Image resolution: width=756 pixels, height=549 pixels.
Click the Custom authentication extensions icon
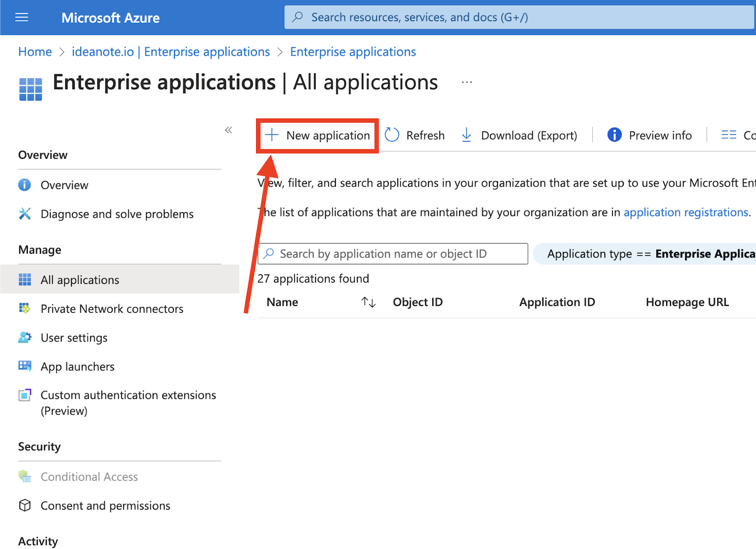25,395
